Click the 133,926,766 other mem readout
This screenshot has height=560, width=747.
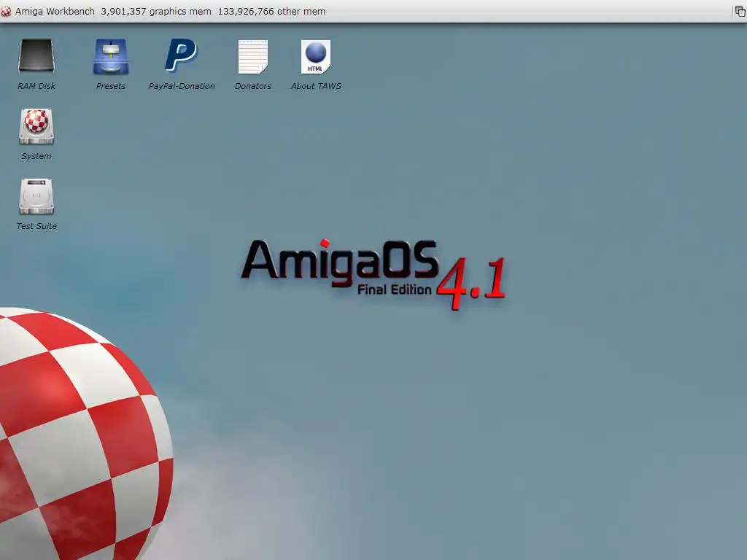[x=271, y=11]
